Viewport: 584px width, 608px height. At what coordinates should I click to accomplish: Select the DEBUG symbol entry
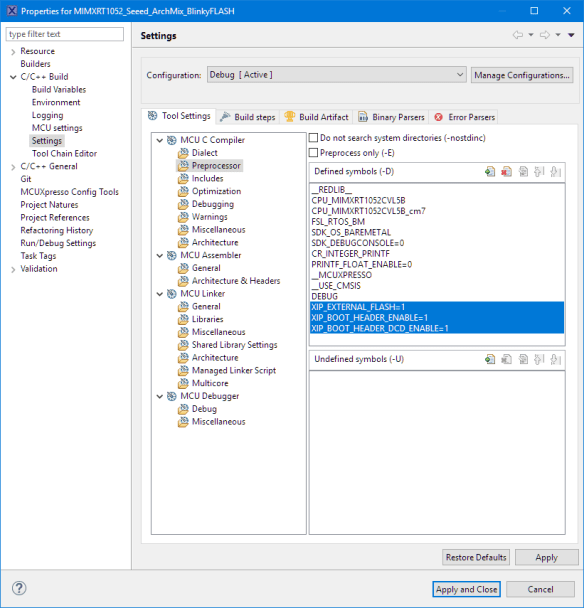coord(325,297)
